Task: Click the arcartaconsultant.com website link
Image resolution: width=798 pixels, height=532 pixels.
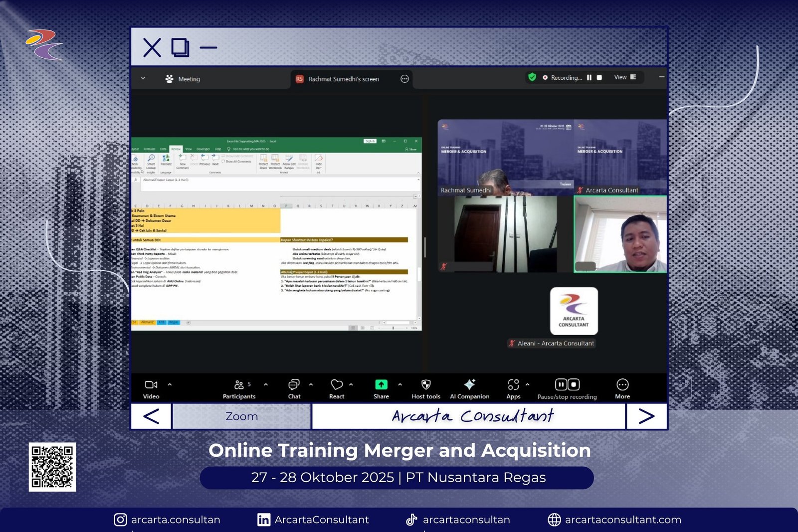Action: click(622, 520)
